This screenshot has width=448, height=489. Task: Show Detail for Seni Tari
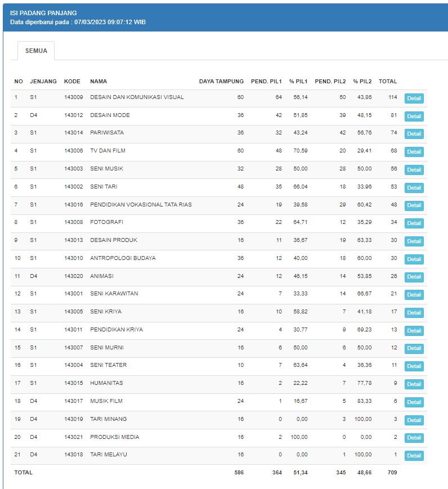pos(414,188)
